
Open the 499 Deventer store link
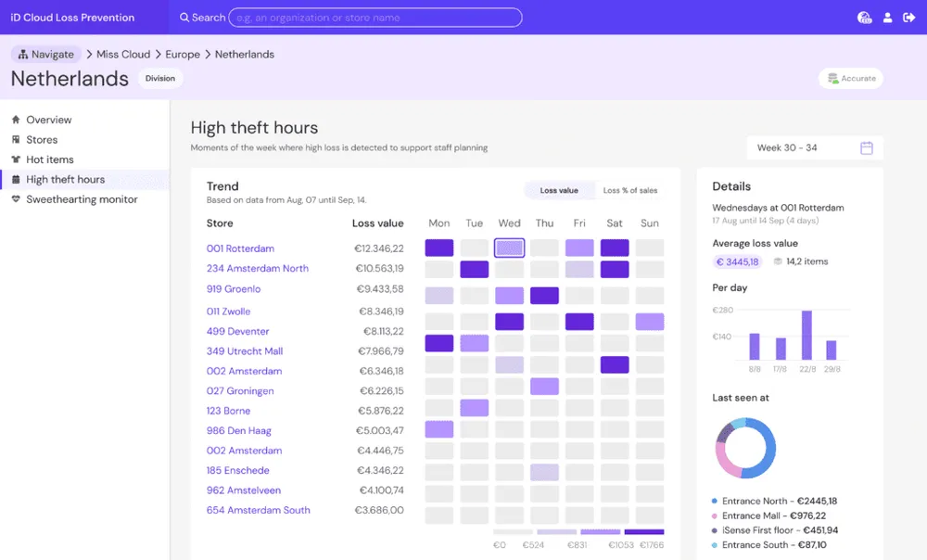pos(237,331)
